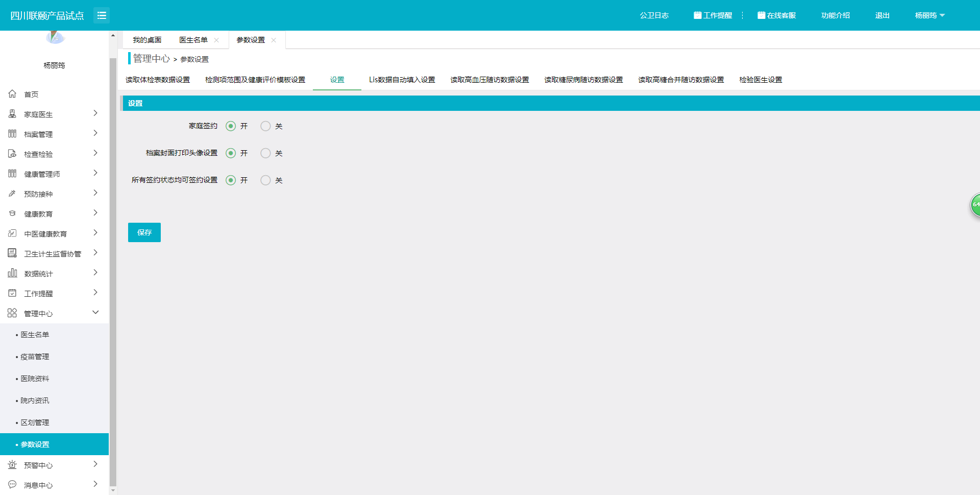Click the 管理中心 grid icon

pos(12,313)
